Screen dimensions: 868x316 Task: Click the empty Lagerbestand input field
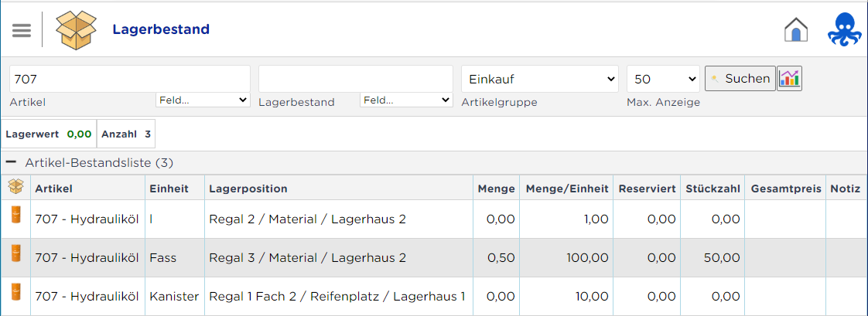point(355,79)
